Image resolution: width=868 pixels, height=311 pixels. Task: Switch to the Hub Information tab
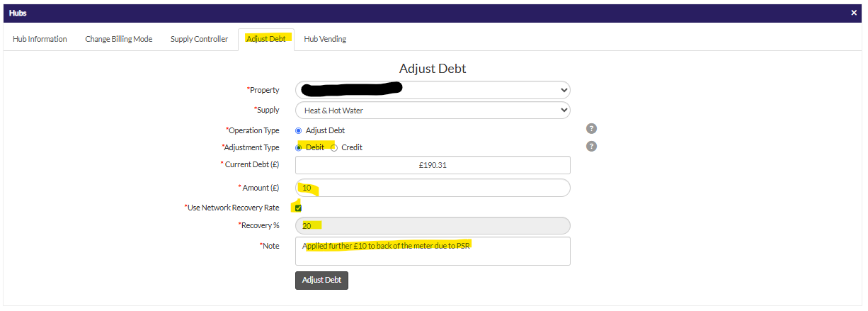pyautogui.click(x=40, y=39)
